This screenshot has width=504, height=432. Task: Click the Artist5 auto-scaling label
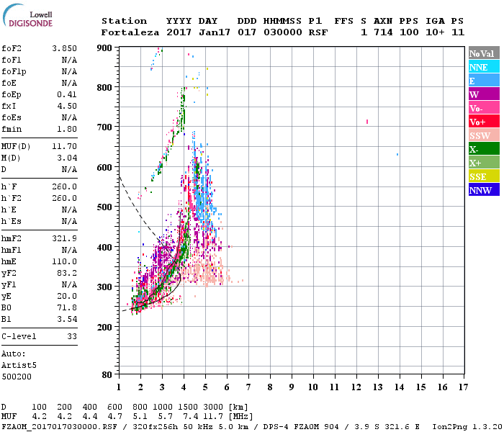[x=19, y=366]
